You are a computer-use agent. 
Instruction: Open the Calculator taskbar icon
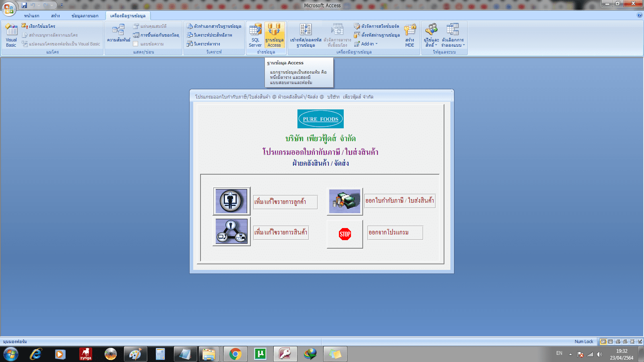pyautogui.click(x=160, y=354)
